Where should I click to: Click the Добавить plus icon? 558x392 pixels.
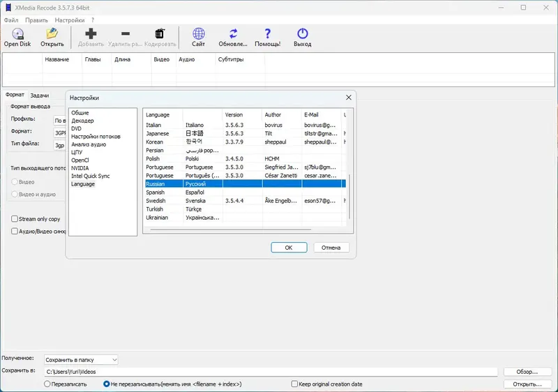pyautogui.click(x=91, y=33)
